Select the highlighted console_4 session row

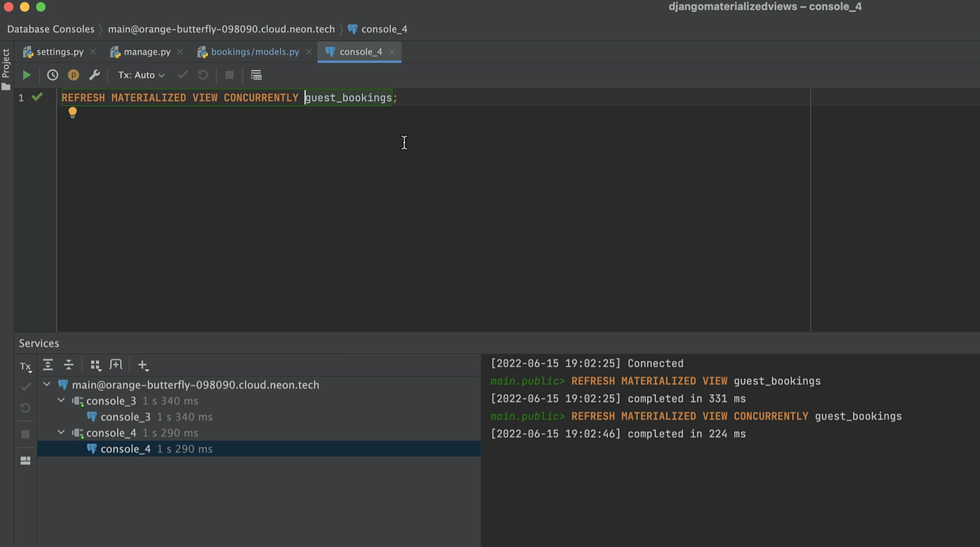point(259,449)
